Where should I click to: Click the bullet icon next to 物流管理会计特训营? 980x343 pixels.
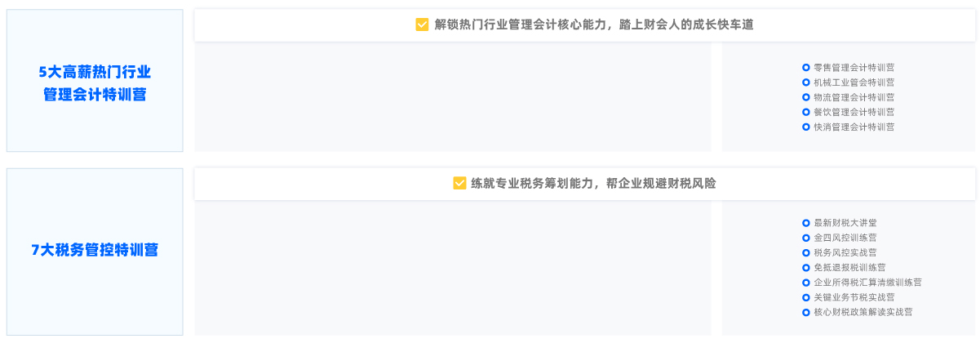point(806,97)
